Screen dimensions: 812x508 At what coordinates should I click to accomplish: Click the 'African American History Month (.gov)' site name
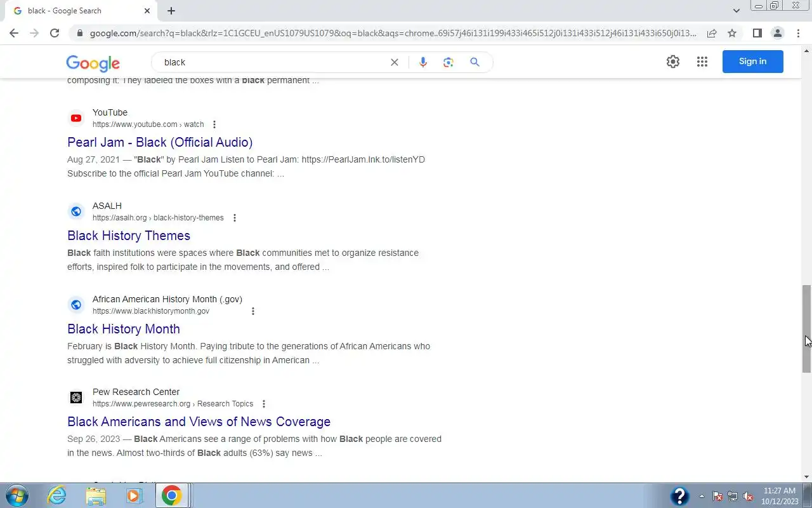point(167,299)
